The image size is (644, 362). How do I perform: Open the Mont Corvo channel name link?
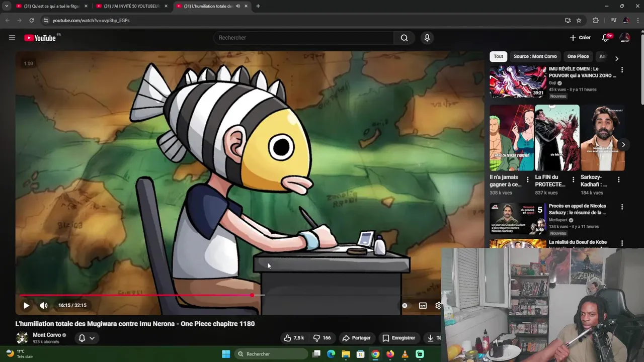click(x=47, y=335)
